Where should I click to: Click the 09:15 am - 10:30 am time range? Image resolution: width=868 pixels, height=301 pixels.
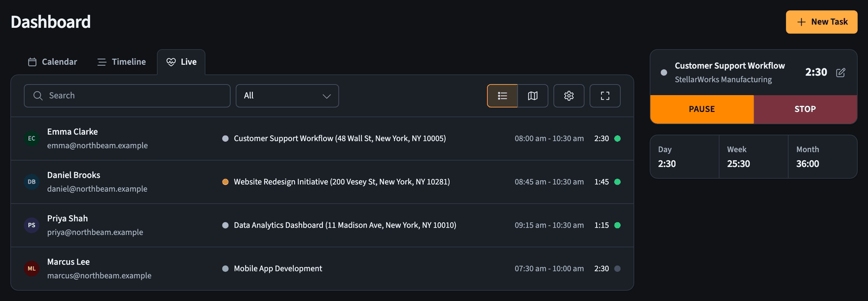(549, 225)
